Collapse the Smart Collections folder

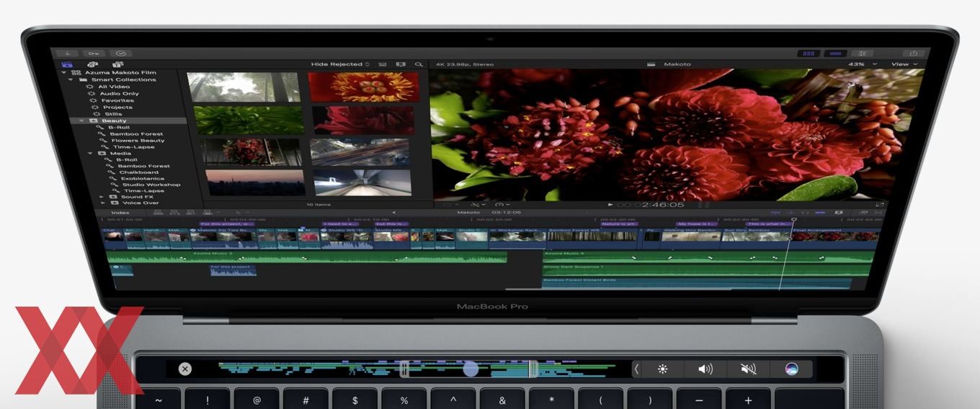(71, 79)
